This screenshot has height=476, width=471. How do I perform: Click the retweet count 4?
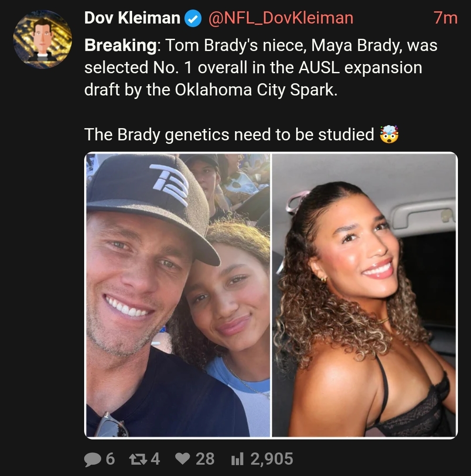155,459
